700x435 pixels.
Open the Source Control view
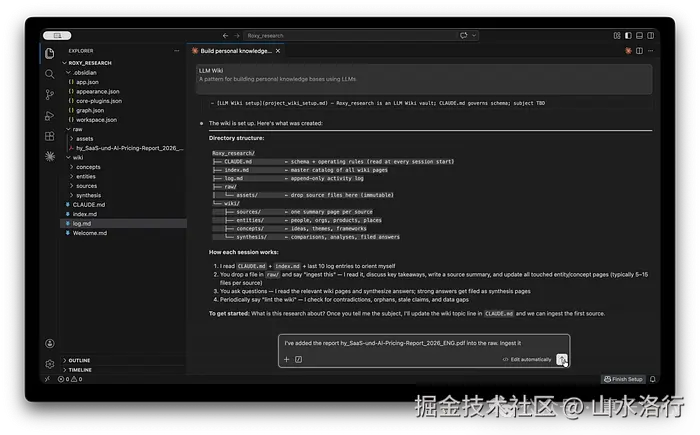click(50, 95)
